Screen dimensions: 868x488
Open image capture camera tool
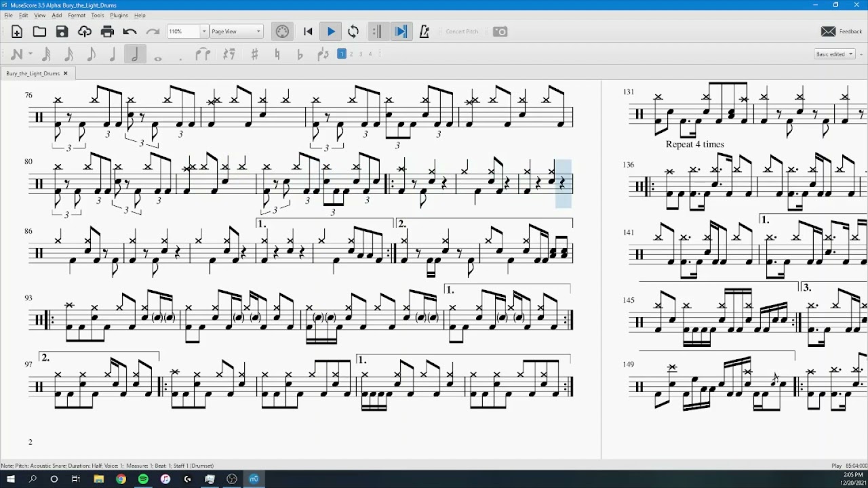pyautogui.click(x=500, y=31)
